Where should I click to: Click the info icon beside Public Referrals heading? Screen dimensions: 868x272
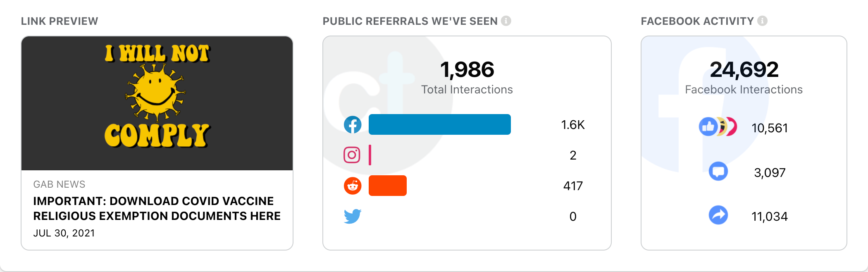[x=506, y=21]
